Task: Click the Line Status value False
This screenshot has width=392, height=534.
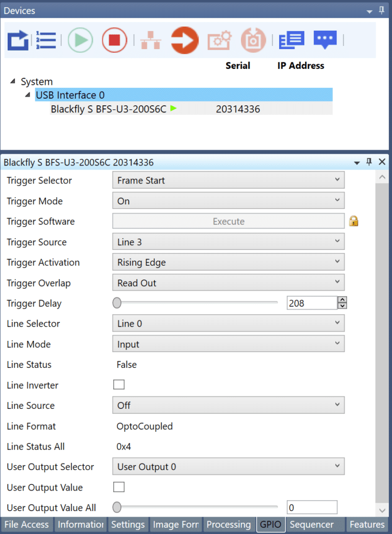Action: 127,364
